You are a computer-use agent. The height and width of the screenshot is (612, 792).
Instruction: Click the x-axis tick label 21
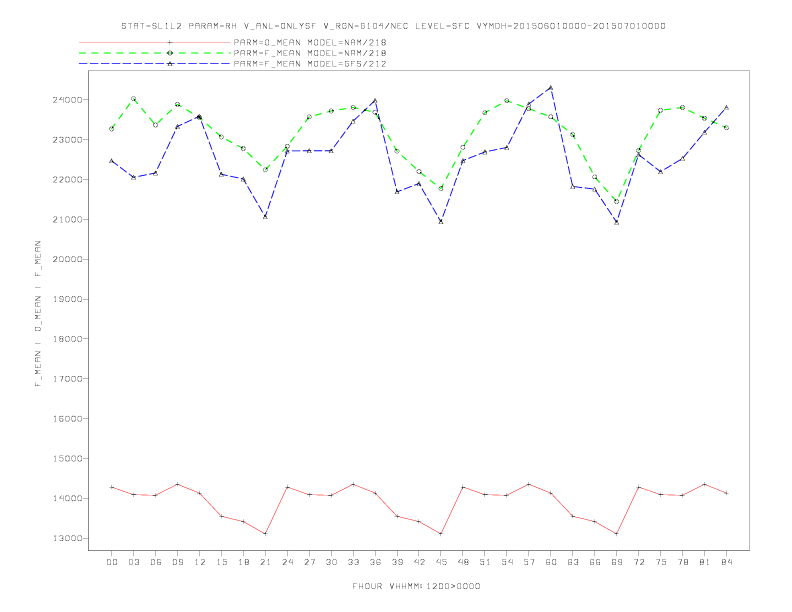(x=265, y=562)
